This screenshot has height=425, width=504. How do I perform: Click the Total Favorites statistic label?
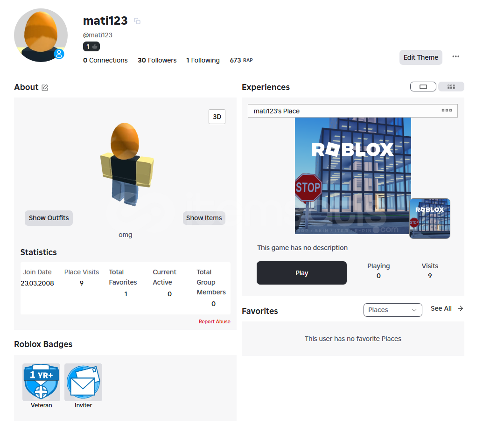pos(123,277)
